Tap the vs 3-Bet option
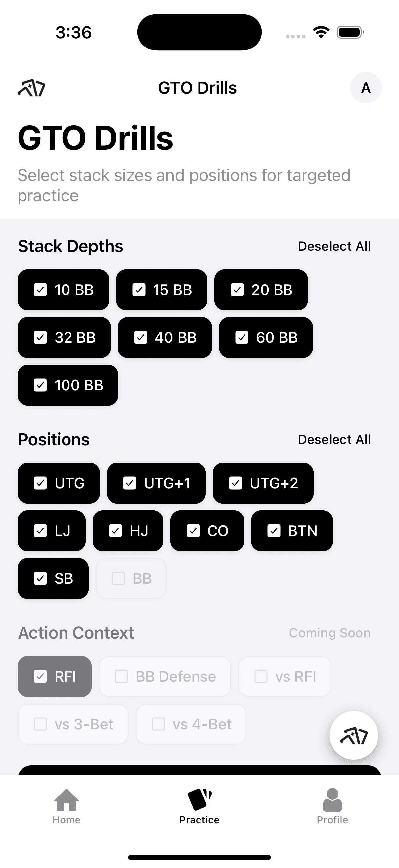This screenshot has width=399, height=868. pyautogui.click(x=73, y=724)
